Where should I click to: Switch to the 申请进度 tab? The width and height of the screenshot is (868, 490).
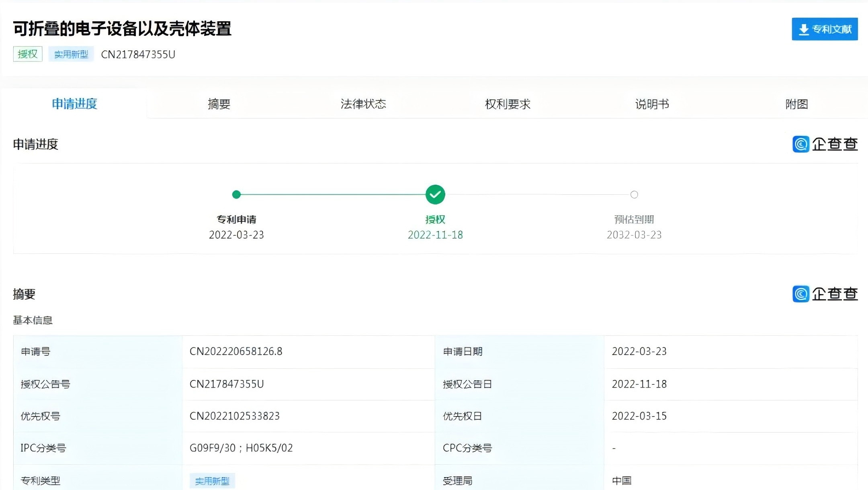tap(74, 104)
